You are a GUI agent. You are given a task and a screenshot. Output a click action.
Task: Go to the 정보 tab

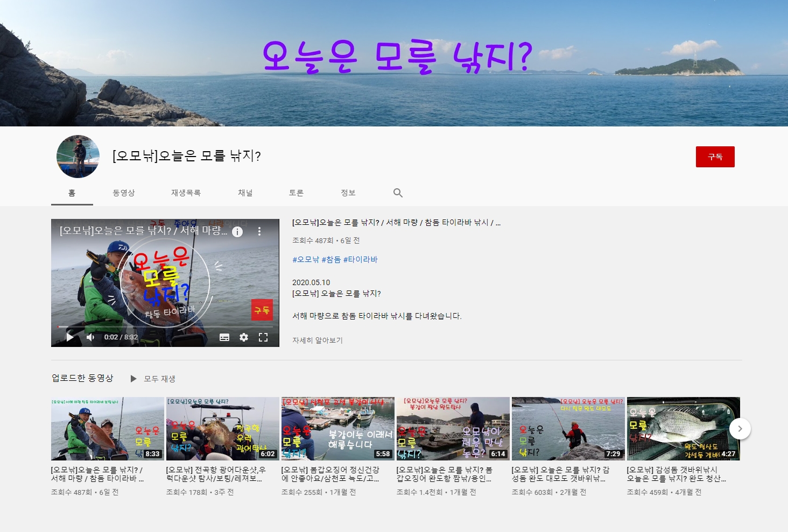[x=348, y=193]
